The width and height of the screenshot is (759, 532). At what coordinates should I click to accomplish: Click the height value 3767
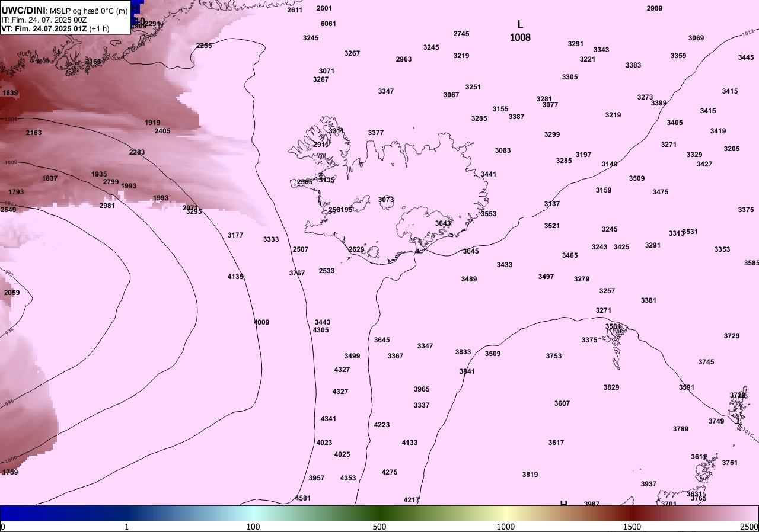pyautogui.click(x=297, y=273)
